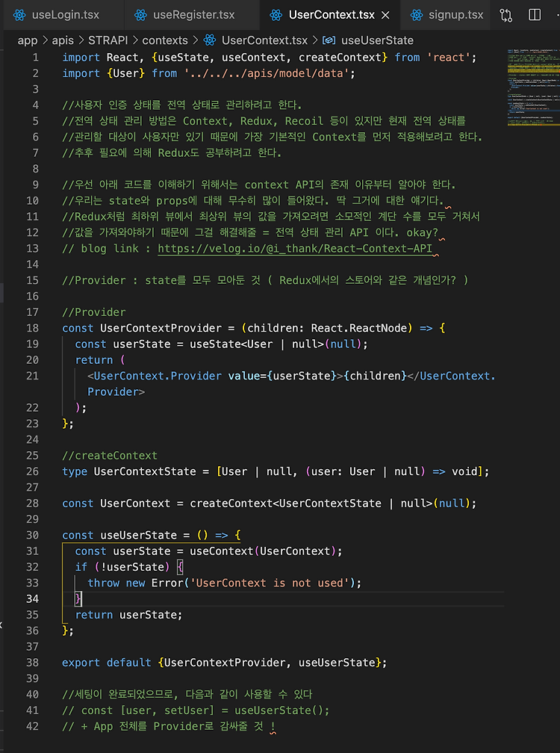Image resolution: width=560 pixels, height=753 pixels.
Task: Click the '//Provider' comment on line 17
Action: pyautogui.click(x=93, y=312)
